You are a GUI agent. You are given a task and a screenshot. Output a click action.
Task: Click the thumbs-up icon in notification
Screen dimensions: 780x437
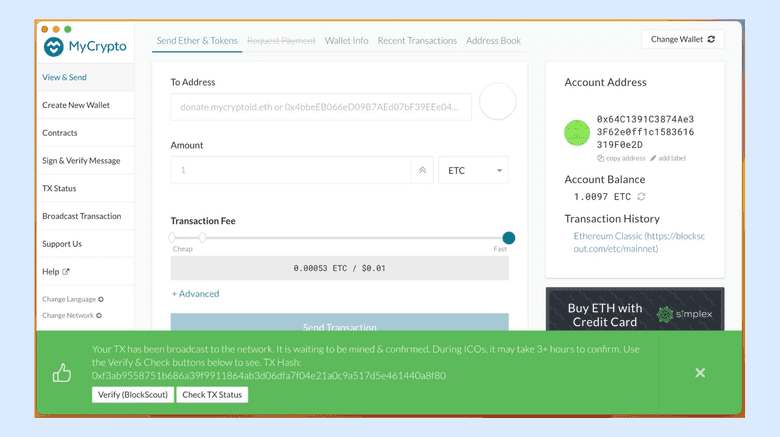(62, 373)
